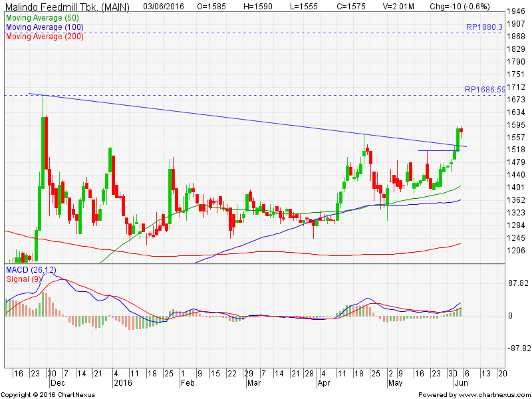The width and height of the screenshot is (532, 399).
Task: Click price axis value '1673'
Action: (516, 100)
